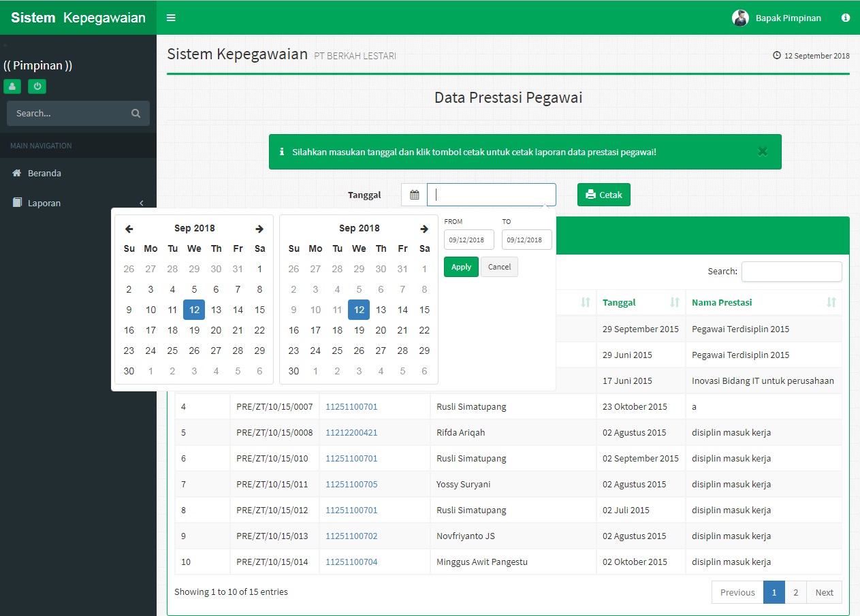The width and height of the screenshot is (860, 616).
Task: Click the X to dismiss the green info alert
Action: [763, 152]
